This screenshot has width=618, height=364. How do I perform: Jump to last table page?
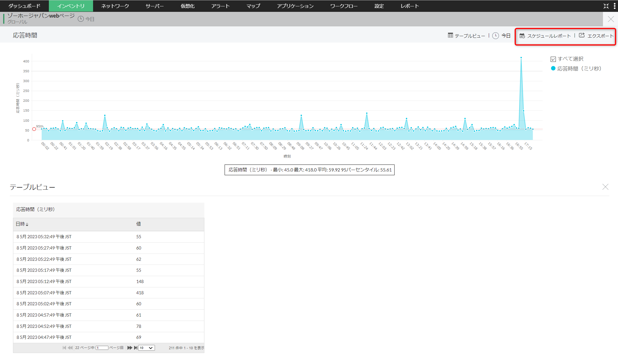pos(136,348)
